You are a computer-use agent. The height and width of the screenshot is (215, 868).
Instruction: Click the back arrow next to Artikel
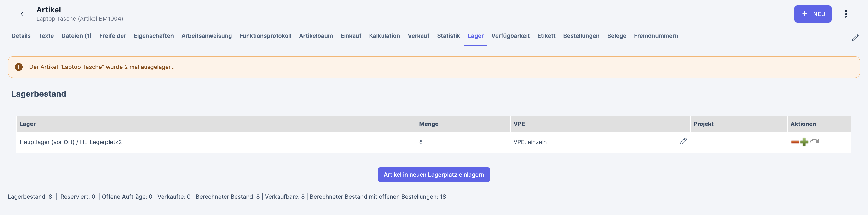[22, 14]
